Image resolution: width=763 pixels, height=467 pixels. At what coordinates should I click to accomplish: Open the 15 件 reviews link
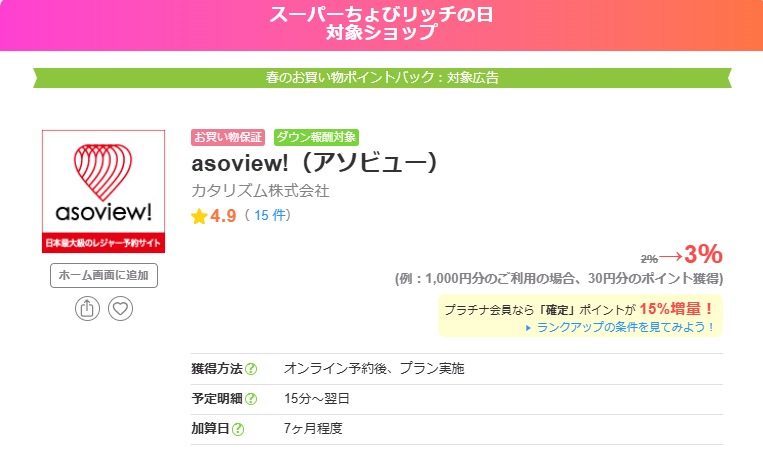[x=269, y=216]
